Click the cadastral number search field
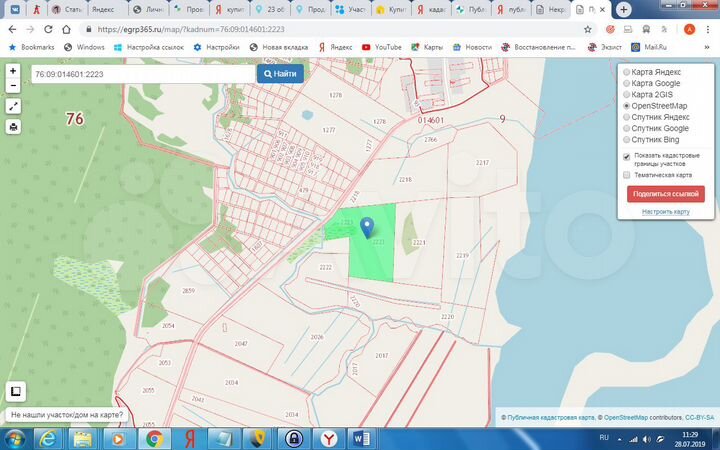Viewport: 720px width, 450px height. click(142, 74)
